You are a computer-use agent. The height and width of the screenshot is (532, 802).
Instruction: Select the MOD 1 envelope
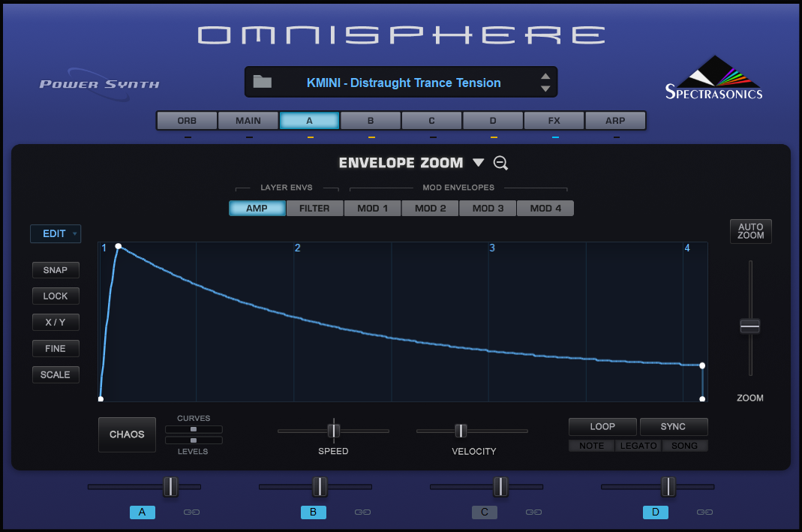(x=372, y=208)
